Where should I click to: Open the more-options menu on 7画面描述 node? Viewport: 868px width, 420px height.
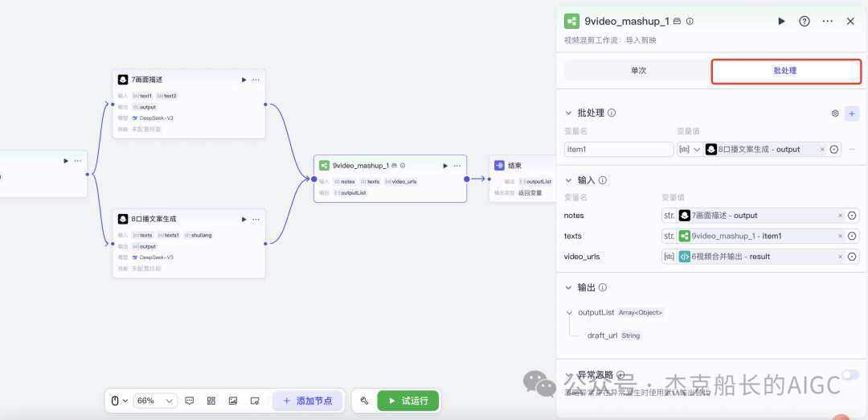[256, 80]
